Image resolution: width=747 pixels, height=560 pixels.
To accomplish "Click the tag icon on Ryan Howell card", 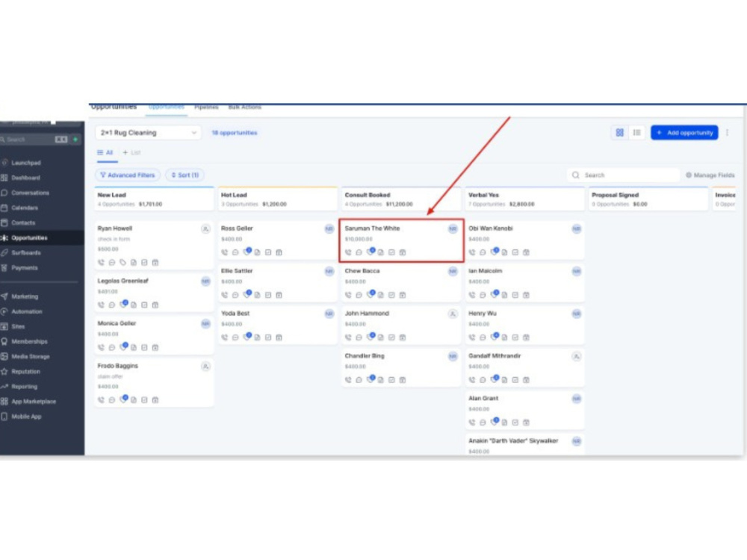I will point(123,262).
